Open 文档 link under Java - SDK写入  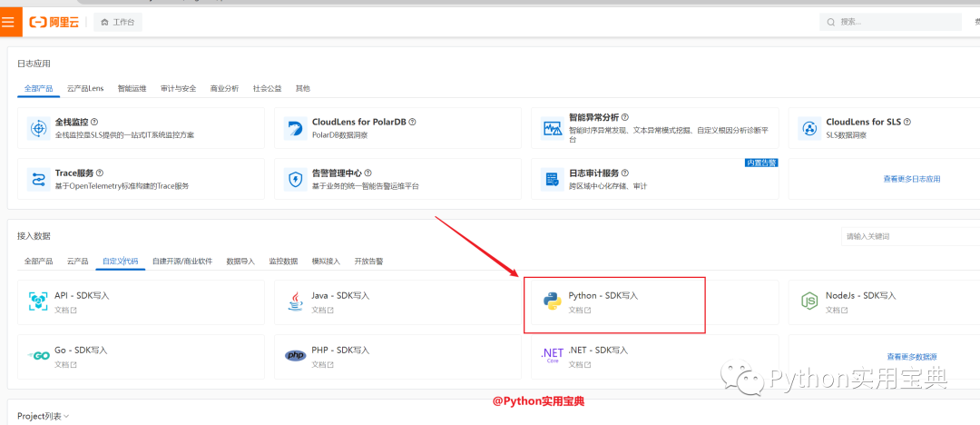322,310
